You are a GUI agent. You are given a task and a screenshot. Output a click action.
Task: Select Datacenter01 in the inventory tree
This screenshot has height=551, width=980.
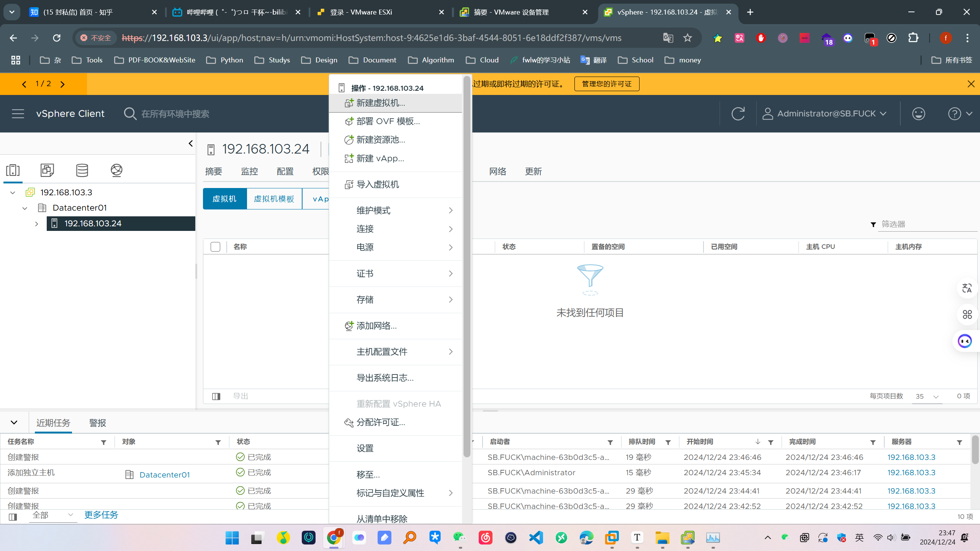click(80, 208)
